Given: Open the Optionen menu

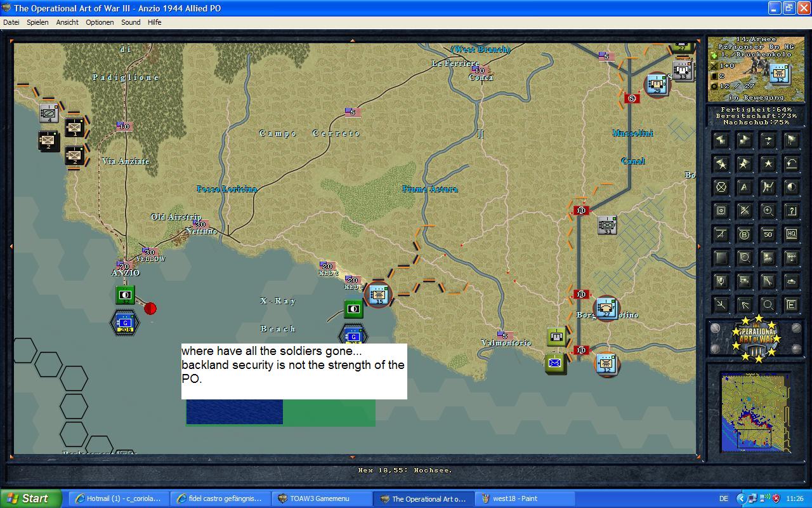Looking at the screenshot, I should (100, 22).
